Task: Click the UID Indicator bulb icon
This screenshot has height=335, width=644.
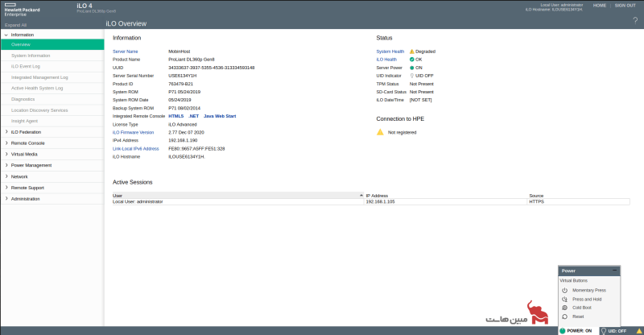Action: (x=412, y=76)
